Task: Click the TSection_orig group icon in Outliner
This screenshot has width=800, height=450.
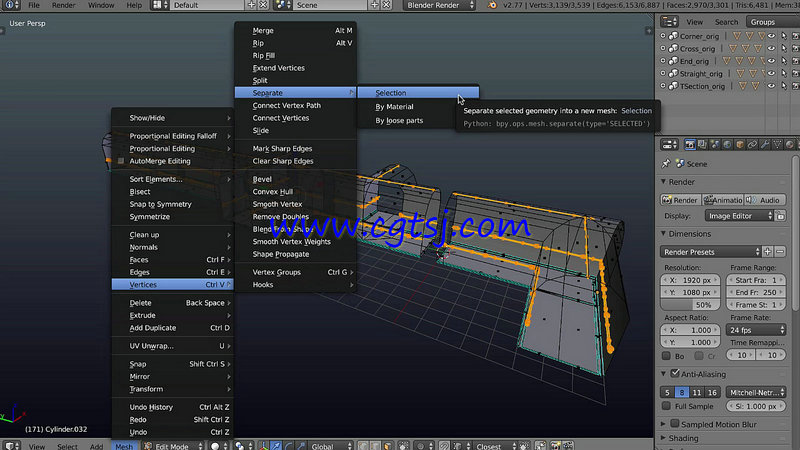Action: (x=673, y=86)
